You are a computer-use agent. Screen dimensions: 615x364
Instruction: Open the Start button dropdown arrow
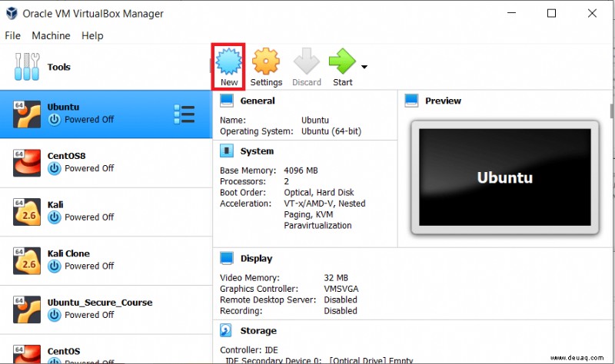(364, 67)
